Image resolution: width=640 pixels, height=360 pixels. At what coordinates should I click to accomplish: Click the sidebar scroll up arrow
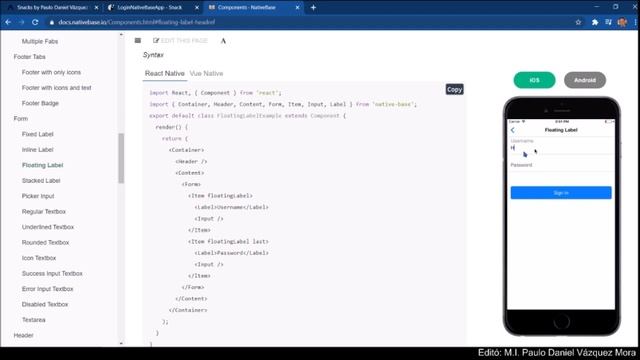[121, 35]
